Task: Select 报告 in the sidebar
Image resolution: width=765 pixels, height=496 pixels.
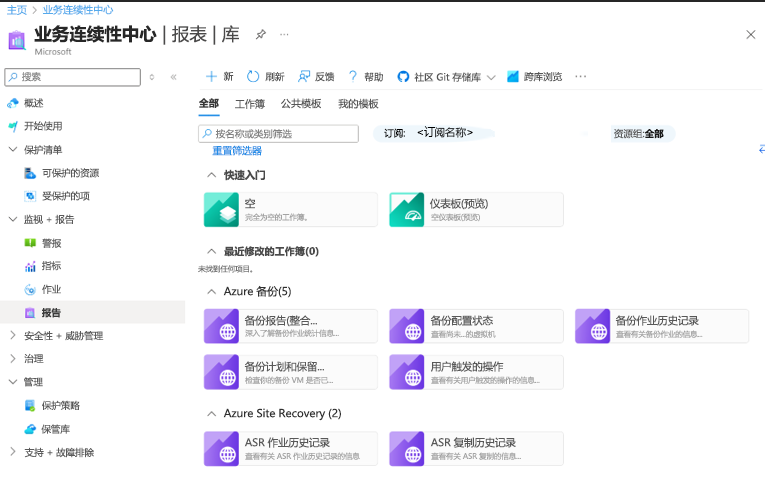Action: [x=93, y=313]
